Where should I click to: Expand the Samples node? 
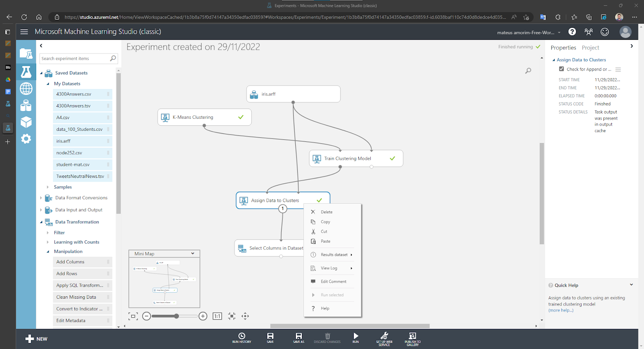click(48, 187)
